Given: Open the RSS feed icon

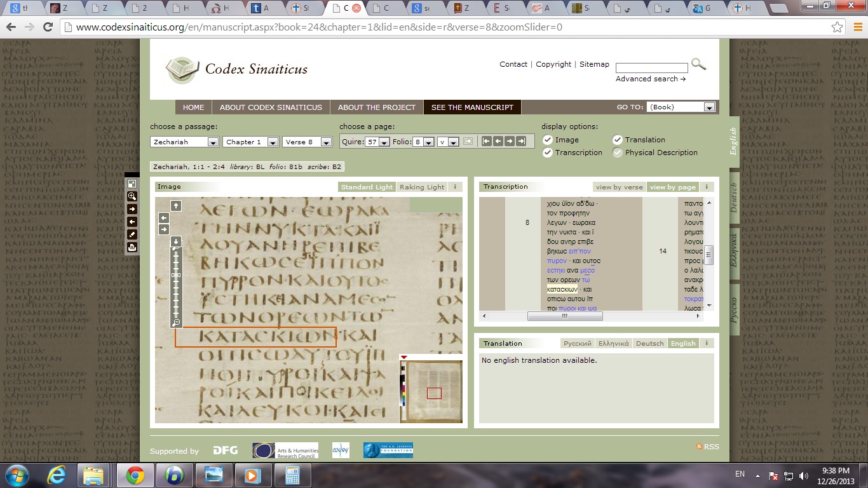Looking at the screenshot, I should pyautogui.click(x=700, y=447).
